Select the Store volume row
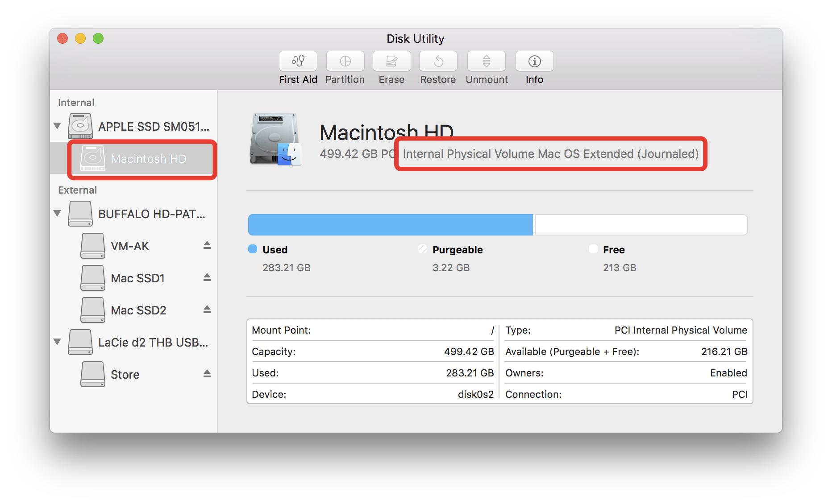 (134, 375)
